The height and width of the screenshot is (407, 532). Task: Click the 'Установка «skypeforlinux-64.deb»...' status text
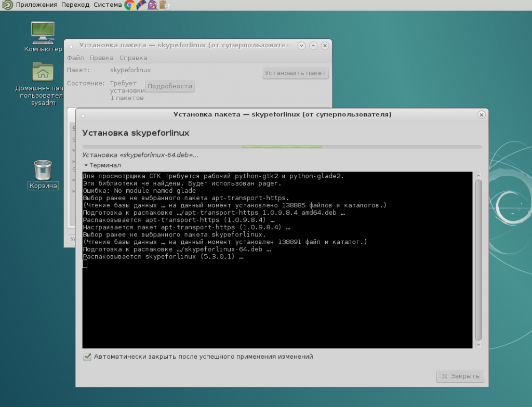coord(140,155)
